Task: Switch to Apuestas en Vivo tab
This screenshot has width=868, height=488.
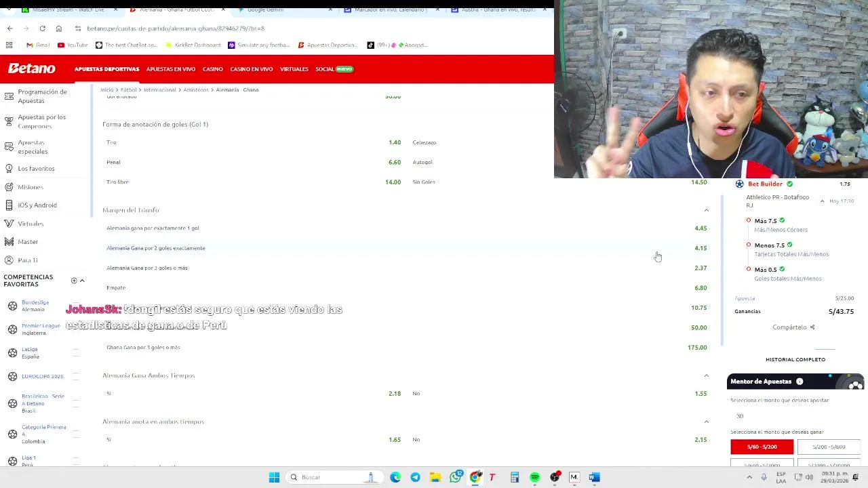Action: [171, 69]
